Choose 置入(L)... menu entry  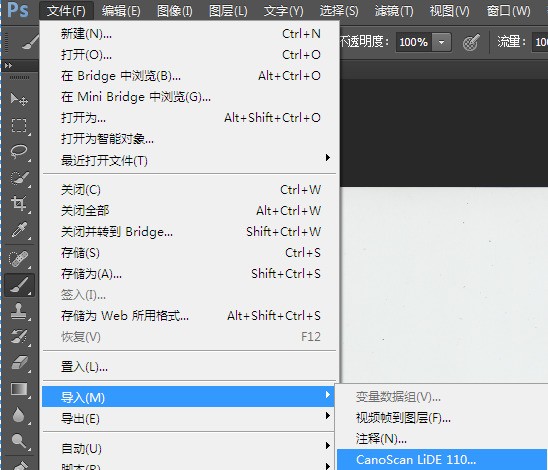pyautogui.click(x=190, y=367)
